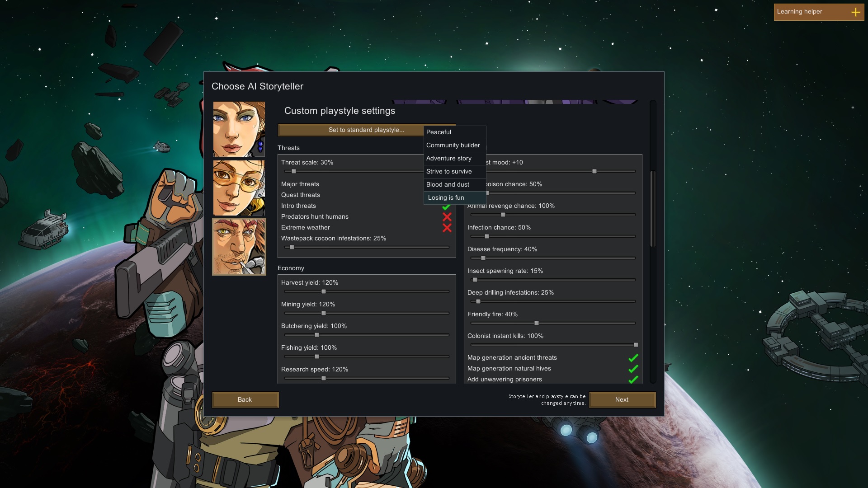The image size is (868, 488).
Task: Click the Choose AI Storyteller title
Action: tap(257, 87)
